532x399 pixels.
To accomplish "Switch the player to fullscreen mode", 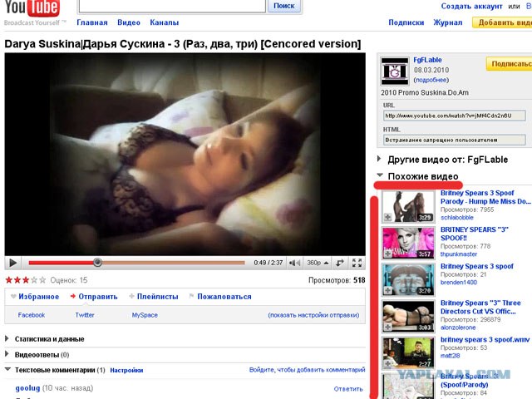I will (358, 263).
